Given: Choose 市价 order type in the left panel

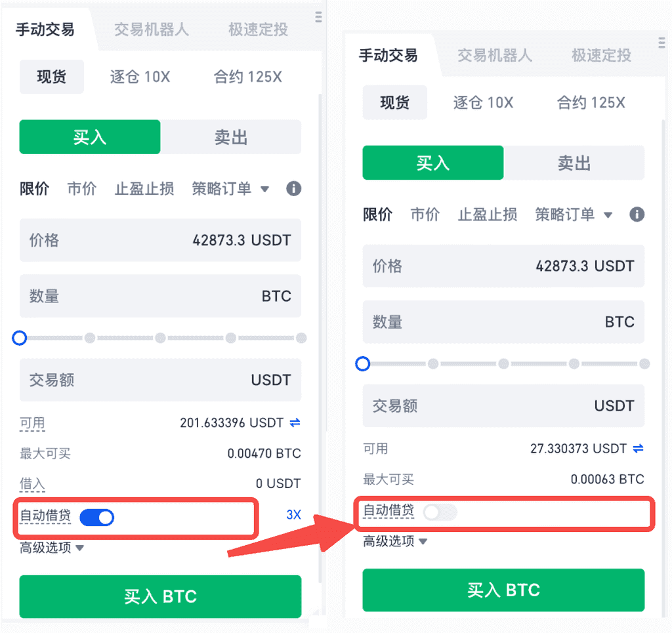Looking at the screenshot, I should (82, 189).
